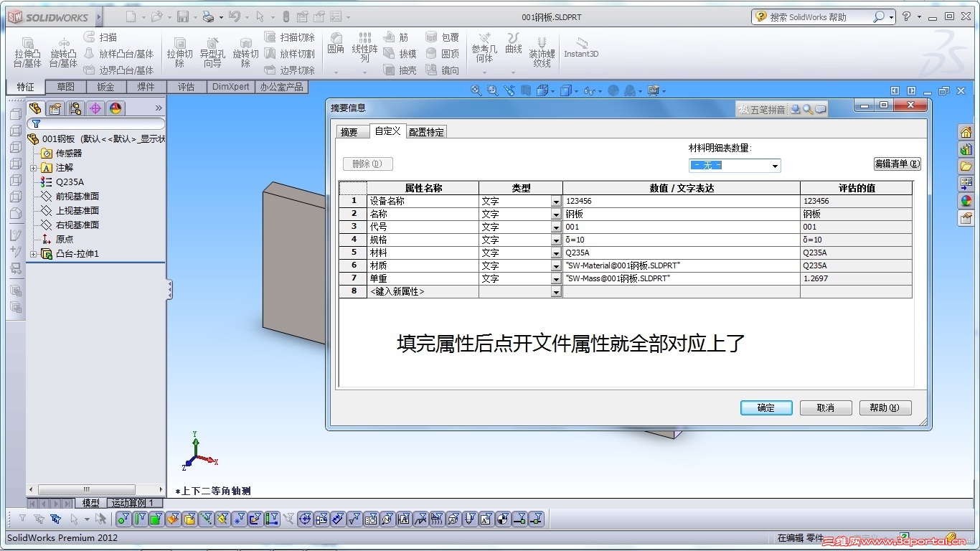Image resolution: width=980 pixels, height=551 pixels.
Task: Click the 取消 button
Action: [x=826, y=408]
